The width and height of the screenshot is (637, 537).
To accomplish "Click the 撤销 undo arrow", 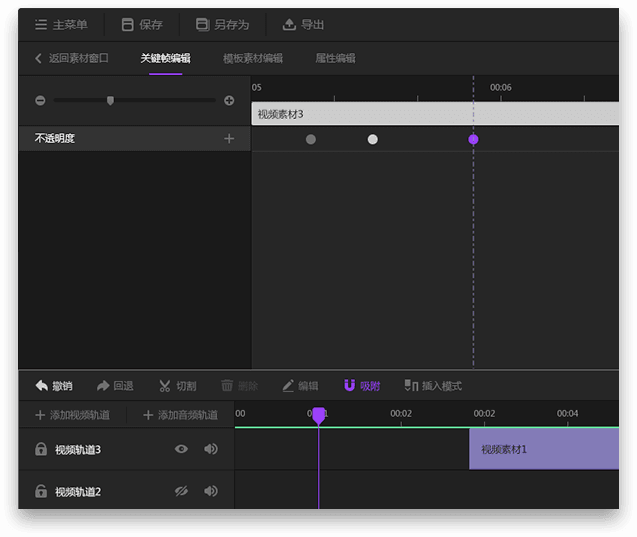I will pos(42,386).
